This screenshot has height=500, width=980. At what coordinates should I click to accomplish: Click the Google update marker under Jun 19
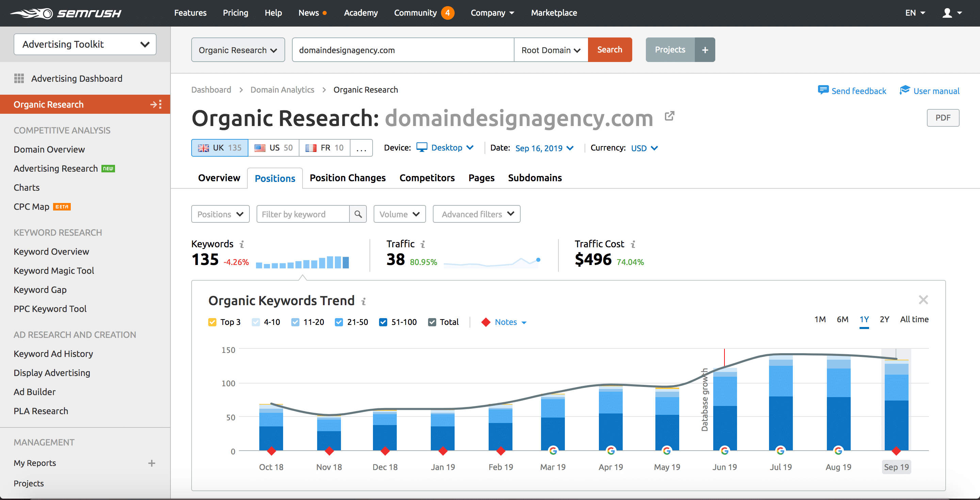coord(724,451)
